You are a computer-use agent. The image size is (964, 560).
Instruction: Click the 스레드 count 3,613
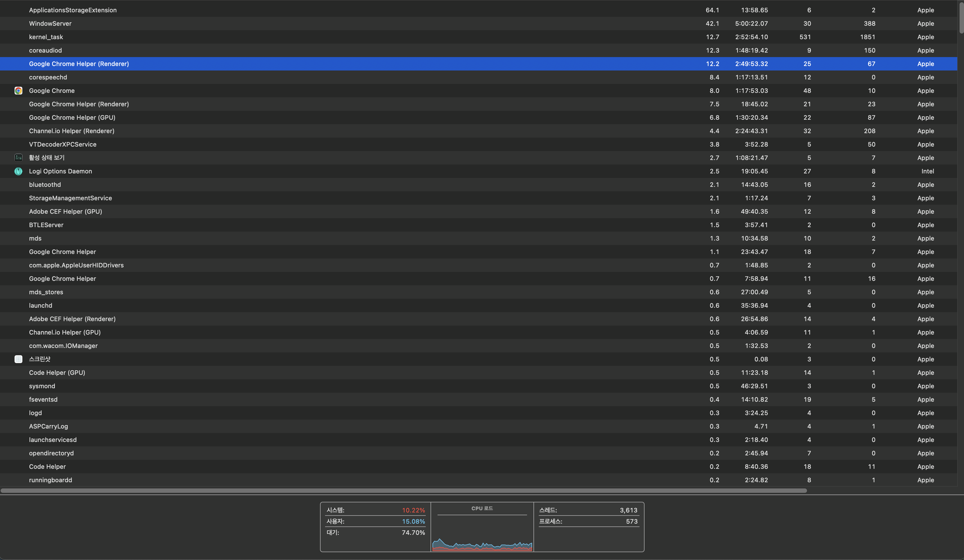coord(629,510)
